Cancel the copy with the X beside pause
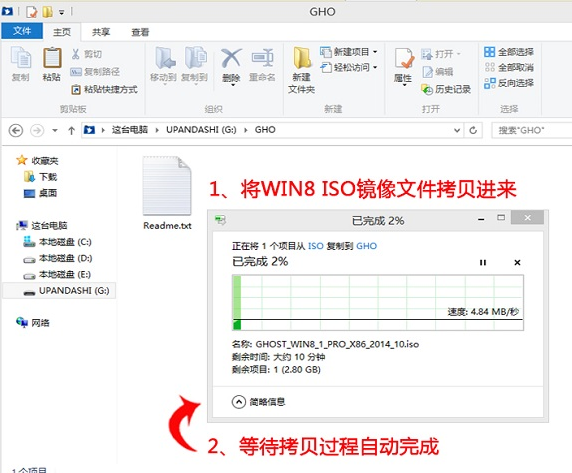The height and width of the screenshot is (473, 572). click(517, 263)
